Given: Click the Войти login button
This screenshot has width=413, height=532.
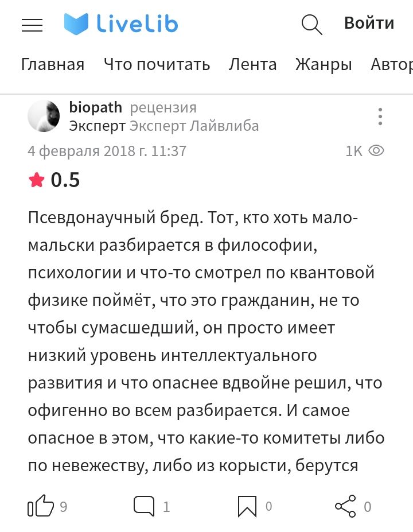Looking at the screenshot, I should coord(369,23).
